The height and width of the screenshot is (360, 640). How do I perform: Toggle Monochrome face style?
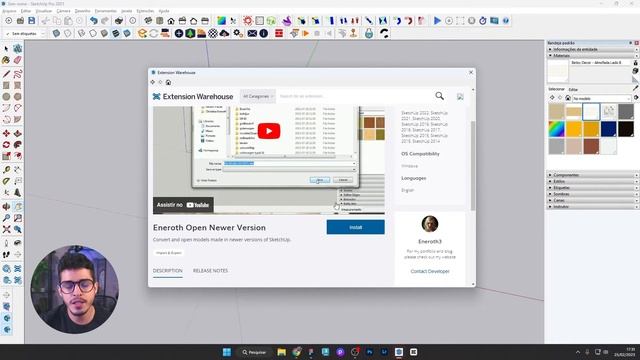(x=127, y=33)
